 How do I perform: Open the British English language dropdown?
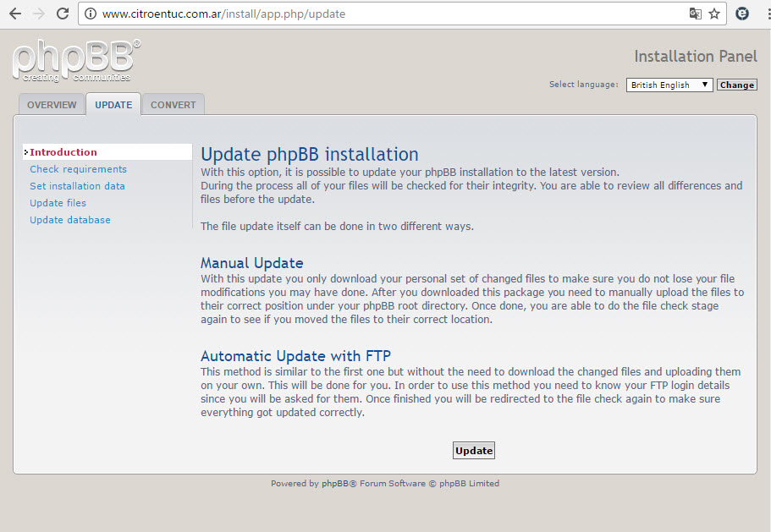[669, 85]
